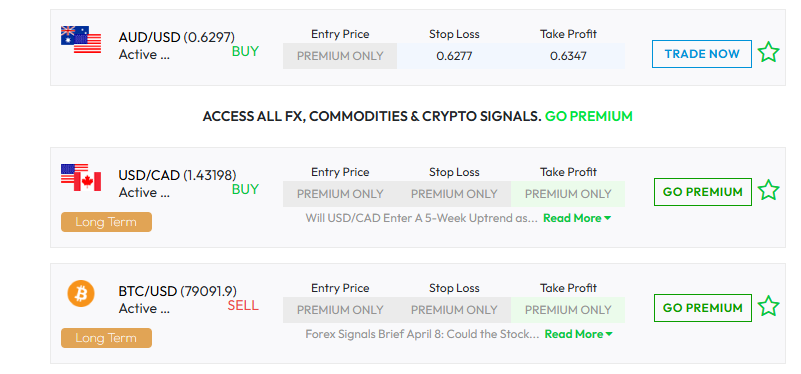Click the BTC/USD pair title
This screenshot has width=801, height=374.
178,291
